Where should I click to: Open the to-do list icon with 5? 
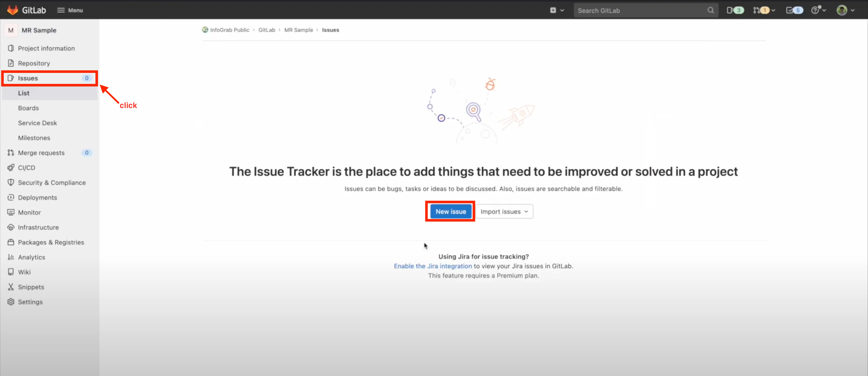pyautogui.click(x=794, y=10)
